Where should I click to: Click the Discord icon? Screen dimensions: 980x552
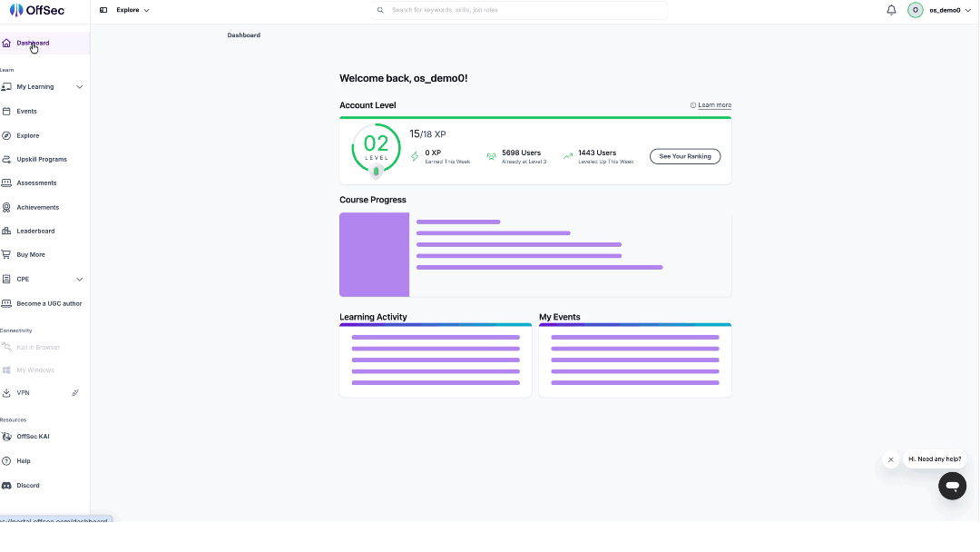[6, 486]
